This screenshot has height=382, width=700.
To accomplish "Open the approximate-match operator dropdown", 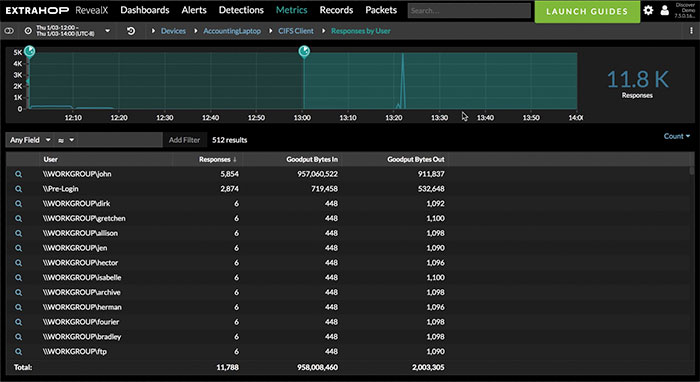I will [66, 140].
